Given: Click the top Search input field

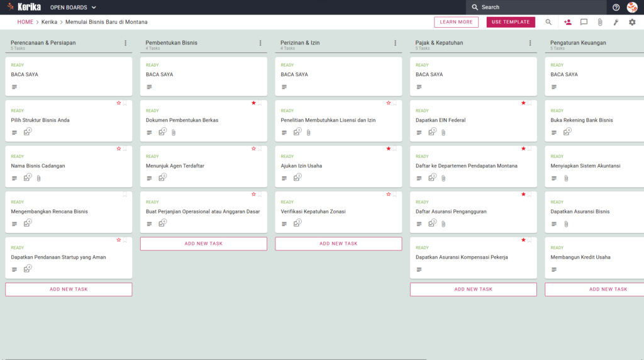Looking at the screenshot, I should (x=536, y=8).
